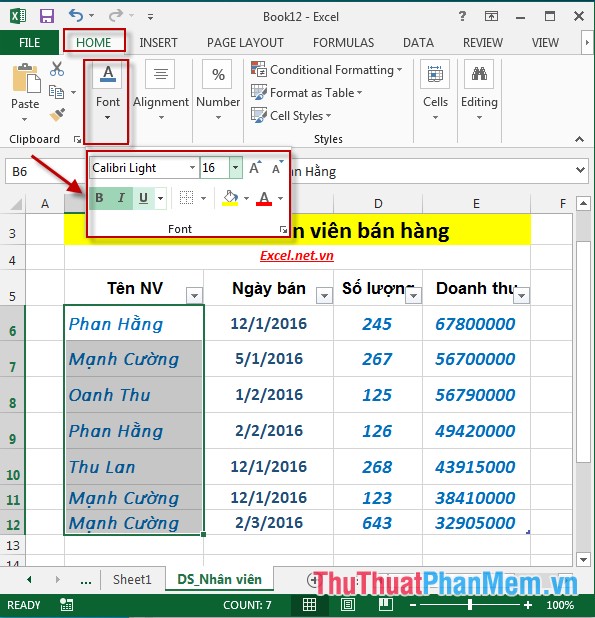Click the zoom out minus icon

[413, 605]
